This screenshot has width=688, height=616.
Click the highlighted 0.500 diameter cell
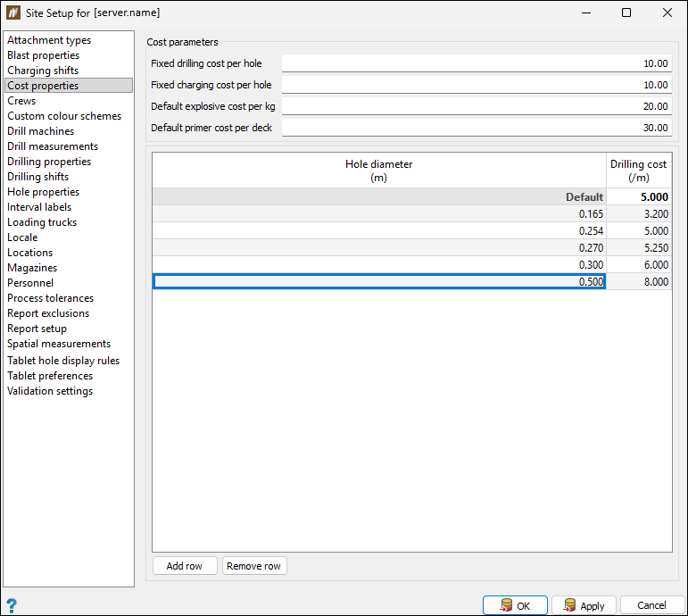[379, 281]
